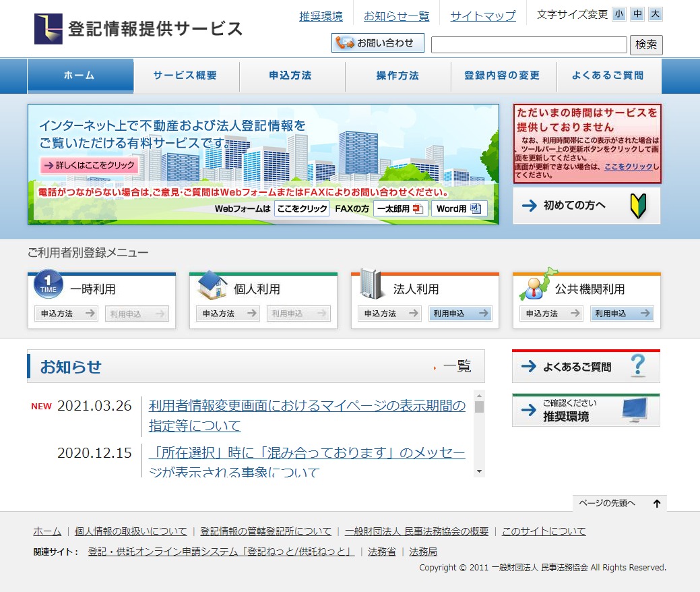Set text size to 中
Screen dimensions: 700x592
[637, 14]
